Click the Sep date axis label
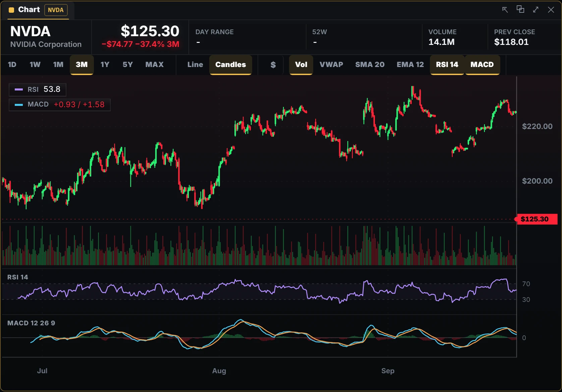The image size is (562, 392). [x=388, y=371]
